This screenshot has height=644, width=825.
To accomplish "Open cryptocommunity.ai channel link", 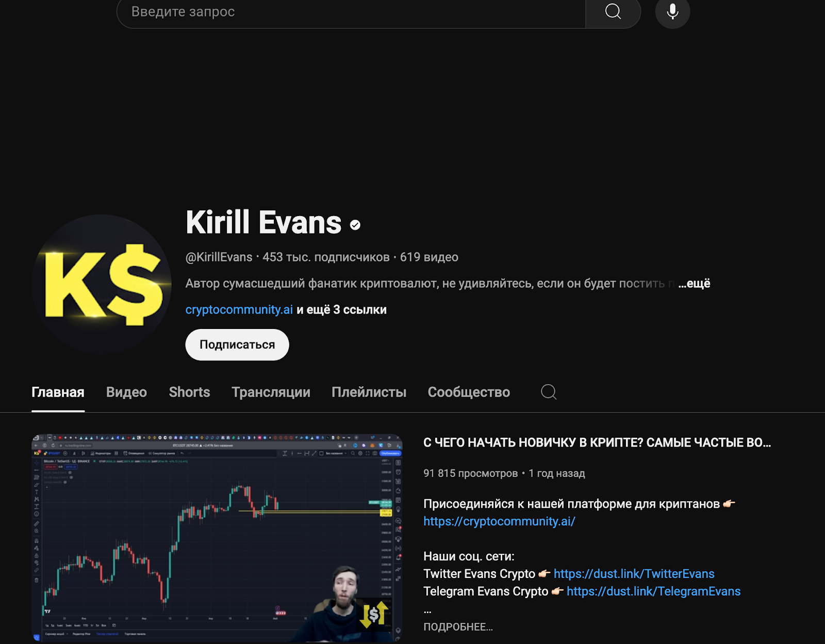I will [x=239, y=309].
